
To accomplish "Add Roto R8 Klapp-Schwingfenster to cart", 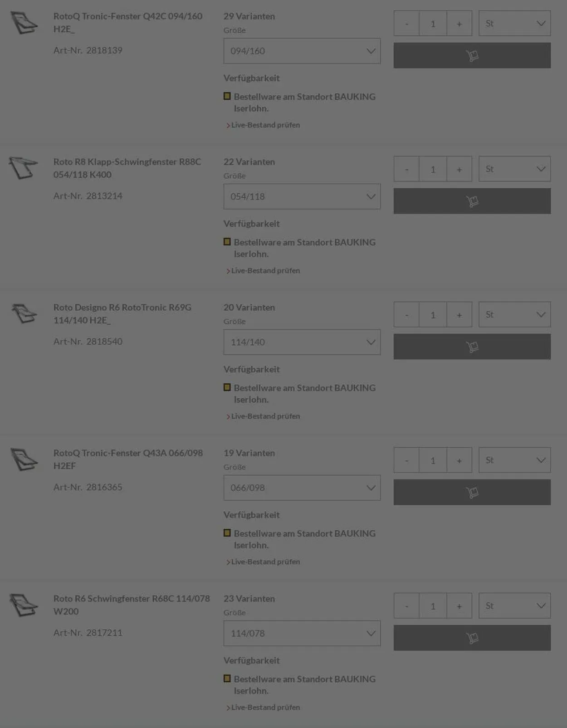I will (472, 201).
